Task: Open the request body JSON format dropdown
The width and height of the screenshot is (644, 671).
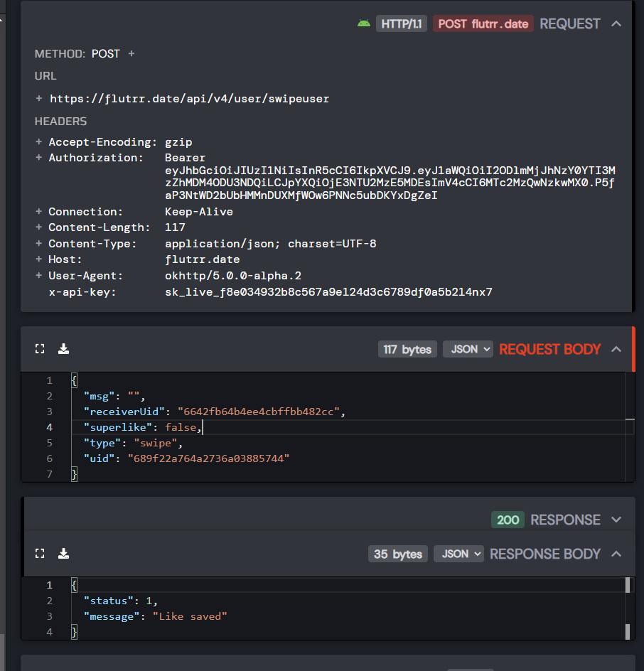Action: point(468,349)
